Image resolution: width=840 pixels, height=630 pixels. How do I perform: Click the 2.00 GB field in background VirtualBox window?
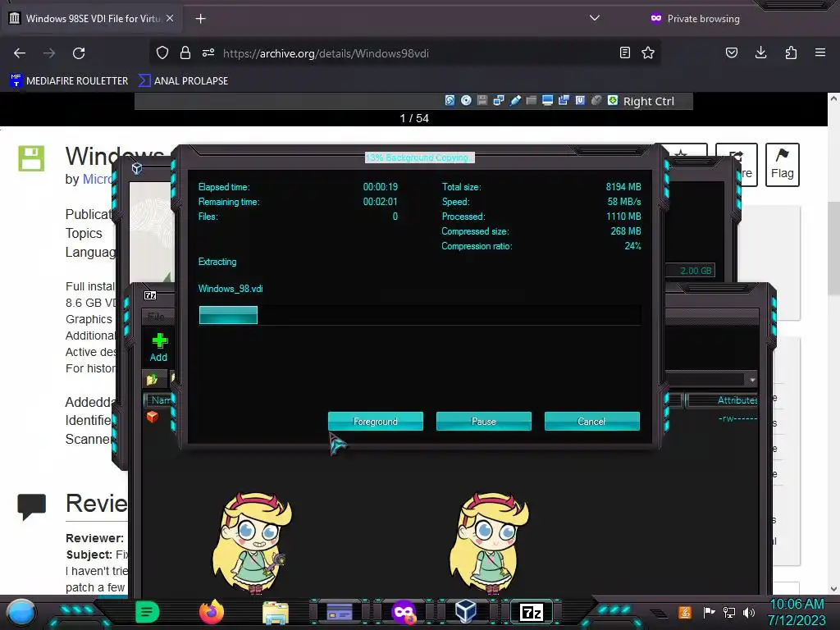[690, 271]
